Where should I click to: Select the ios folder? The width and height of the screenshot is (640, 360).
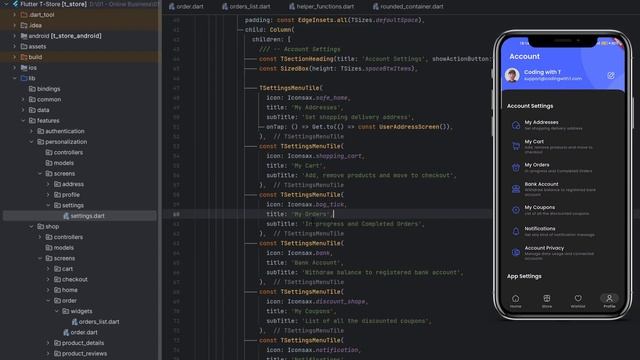(x=29, y=68)
